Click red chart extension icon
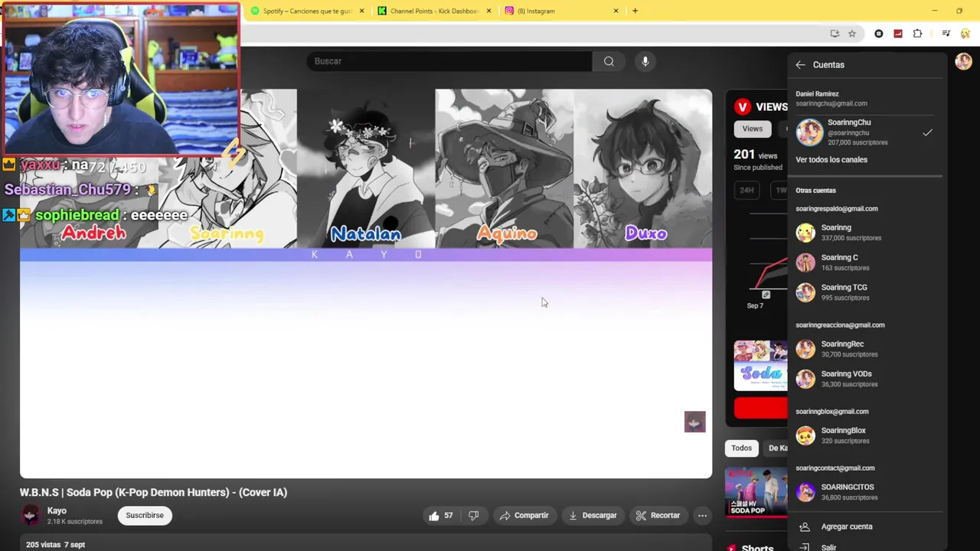Viewport: 980px width, 551px height. pyautogui.click(x=898, y=34)
